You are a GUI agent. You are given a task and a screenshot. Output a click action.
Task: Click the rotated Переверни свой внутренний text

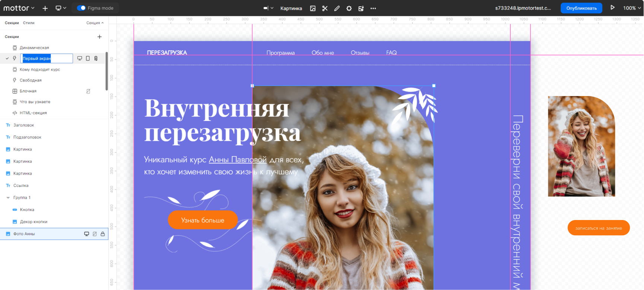[x=517, y=202]
